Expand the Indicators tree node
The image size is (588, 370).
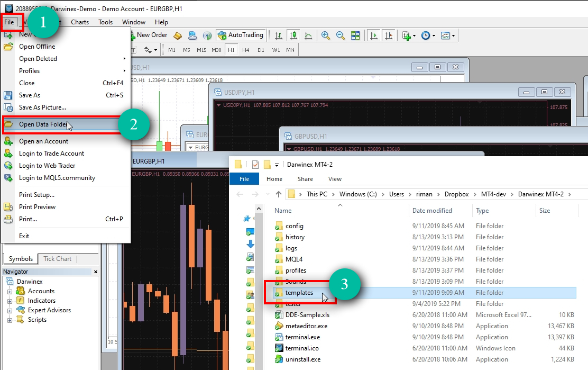point(10,301)
